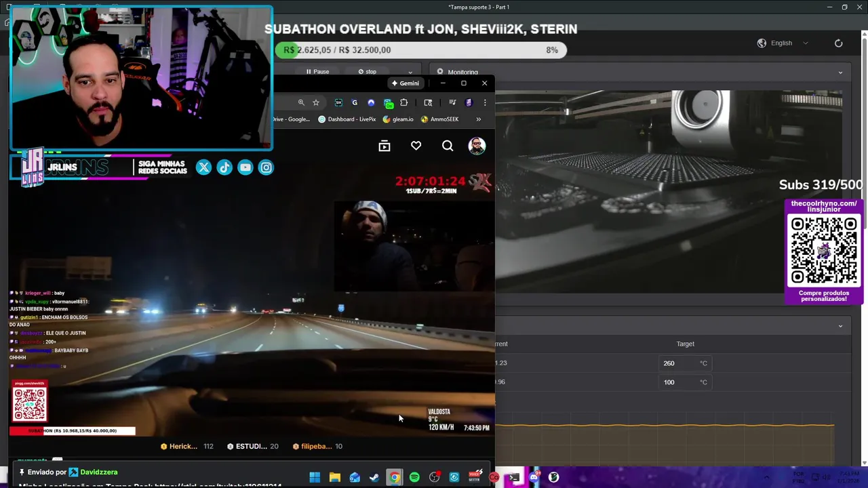Open search magnifier on streaming page

448,146
